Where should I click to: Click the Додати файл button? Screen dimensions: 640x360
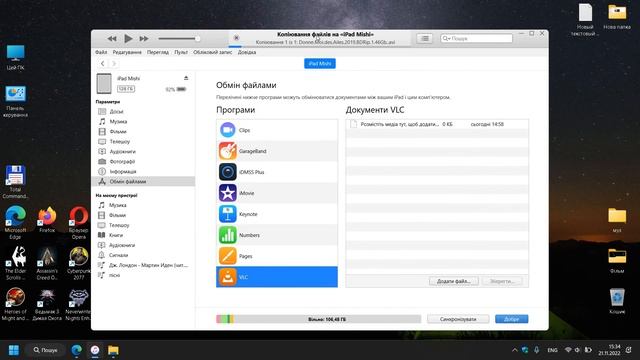click(453, 281)
